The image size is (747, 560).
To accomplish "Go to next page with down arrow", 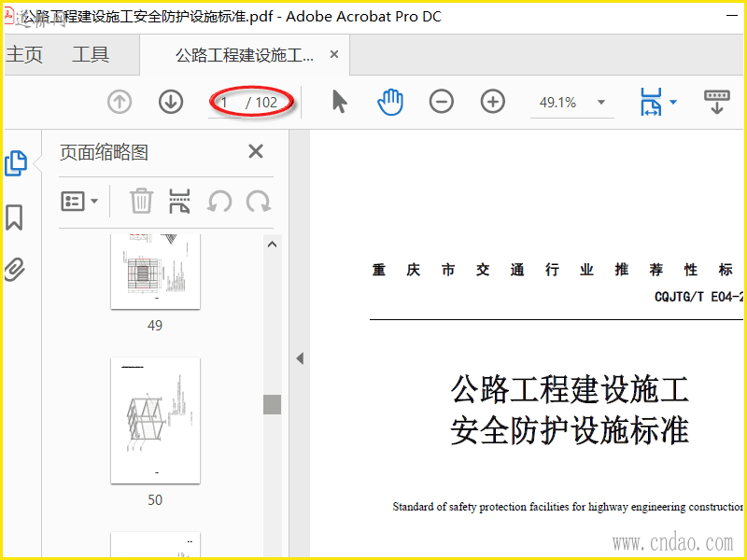I will (171, 102).
